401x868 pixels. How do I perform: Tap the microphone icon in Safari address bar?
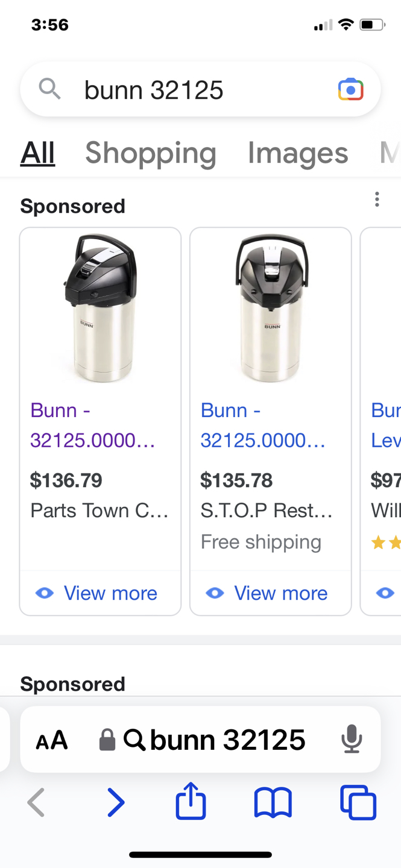[351, 739]
